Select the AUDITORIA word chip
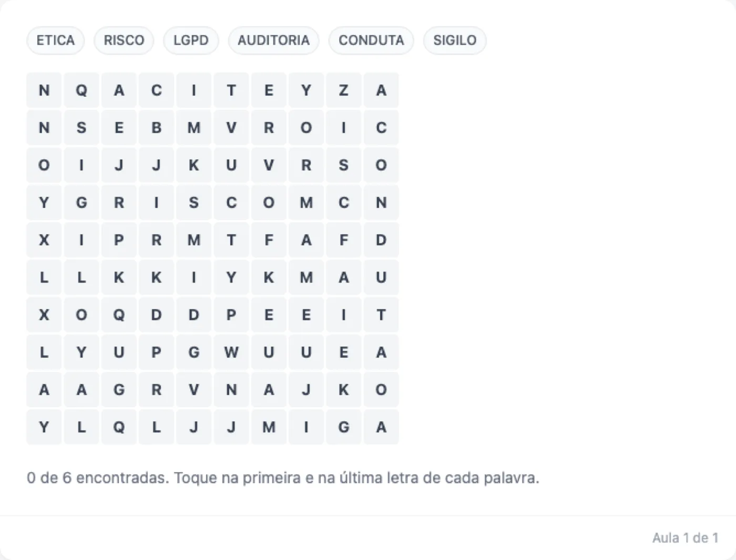This screenshot has width=736, height=560. (273, 40)
